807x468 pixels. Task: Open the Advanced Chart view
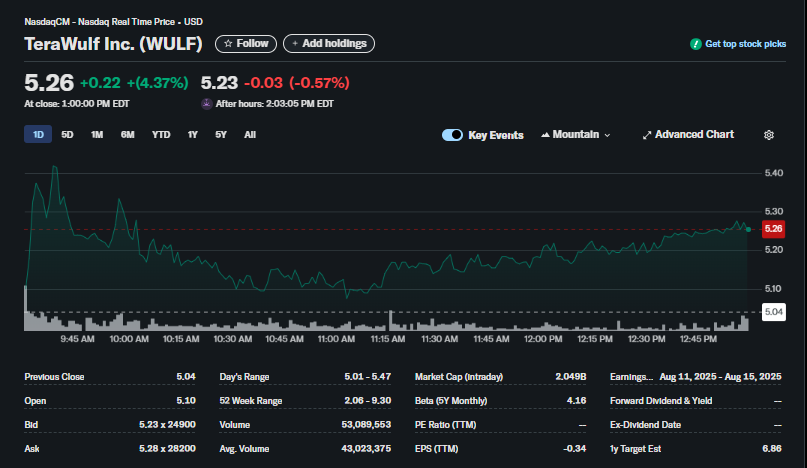(x=688, y=135)
